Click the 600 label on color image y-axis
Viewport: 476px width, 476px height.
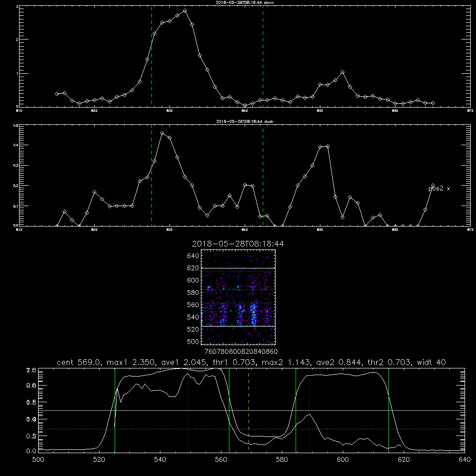coord(193,280)
